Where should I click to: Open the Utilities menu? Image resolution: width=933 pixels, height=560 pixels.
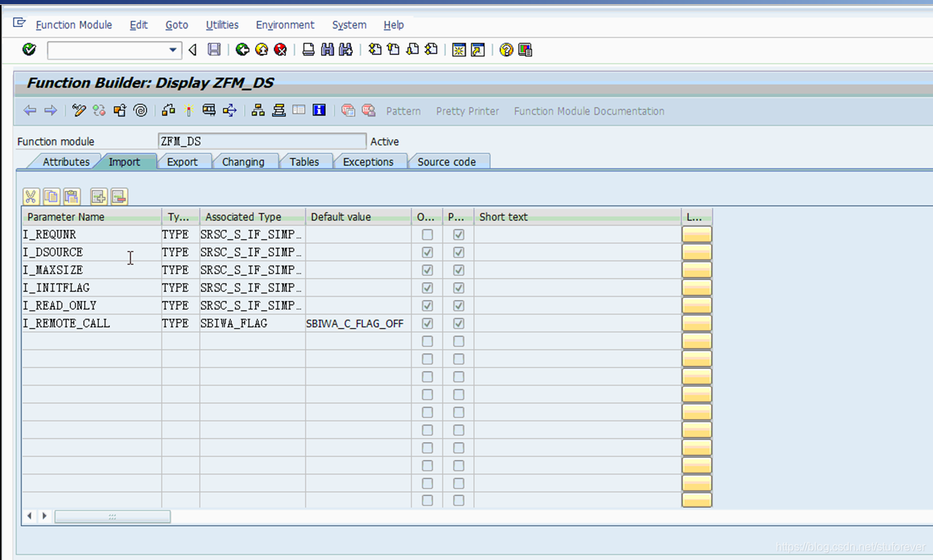point(222,25)
